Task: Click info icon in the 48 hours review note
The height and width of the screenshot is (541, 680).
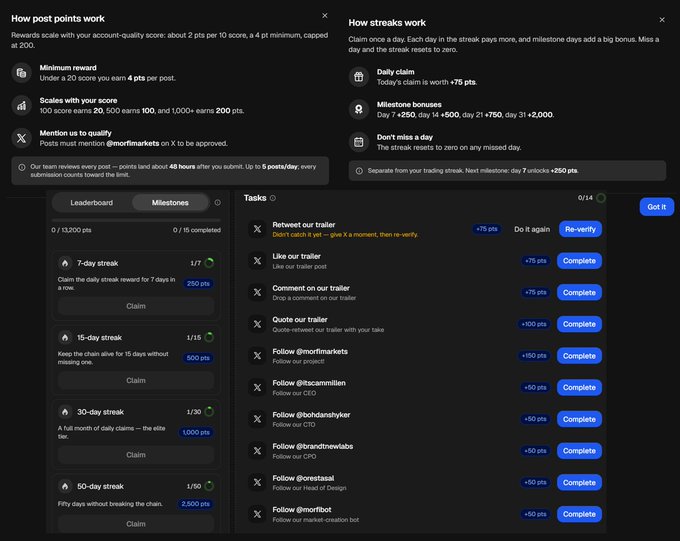Action: pyautogui.click(x=22, y=167)
